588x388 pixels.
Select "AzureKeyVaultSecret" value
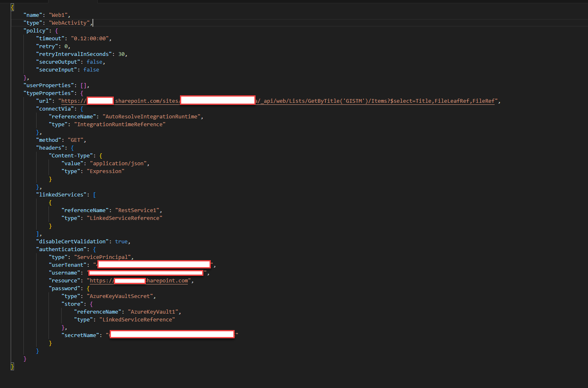pos(120,296)
